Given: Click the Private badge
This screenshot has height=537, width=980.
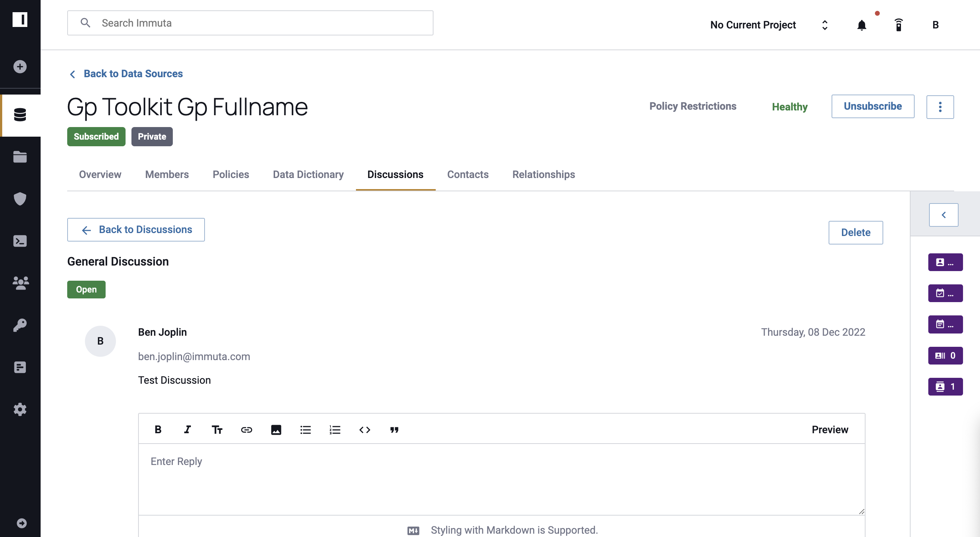Looking at the screenshot, I should click(152, 137).
